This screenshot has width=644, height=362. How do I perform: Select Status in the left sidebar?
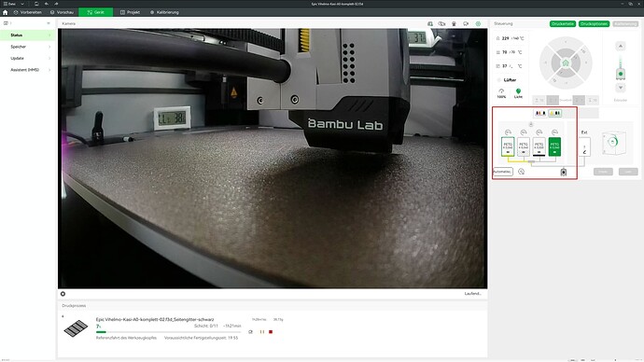tap(27, 35)
